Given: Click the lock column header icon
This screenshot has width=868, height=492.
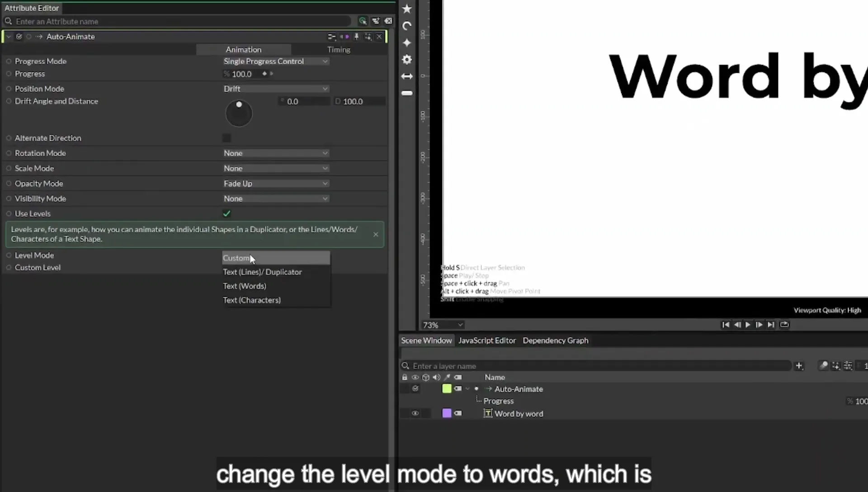Looking at the screenshot, I should (x=405, y=377).
